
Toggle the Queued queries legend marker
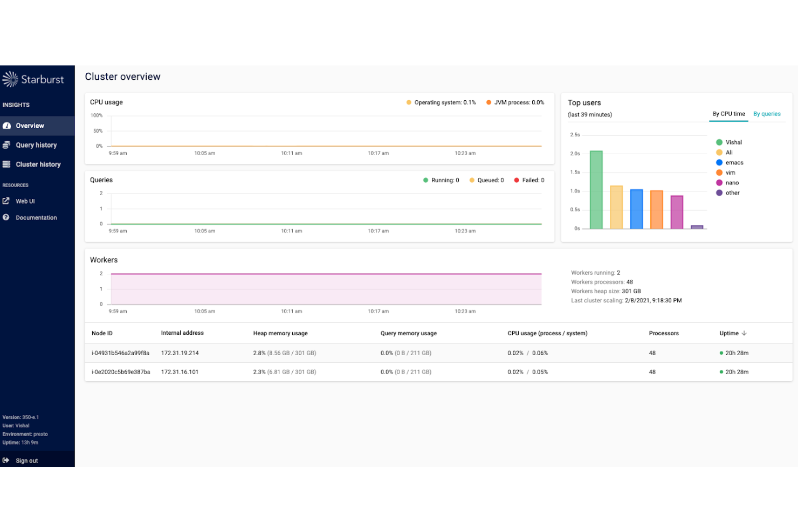click(x=471, y=180)
